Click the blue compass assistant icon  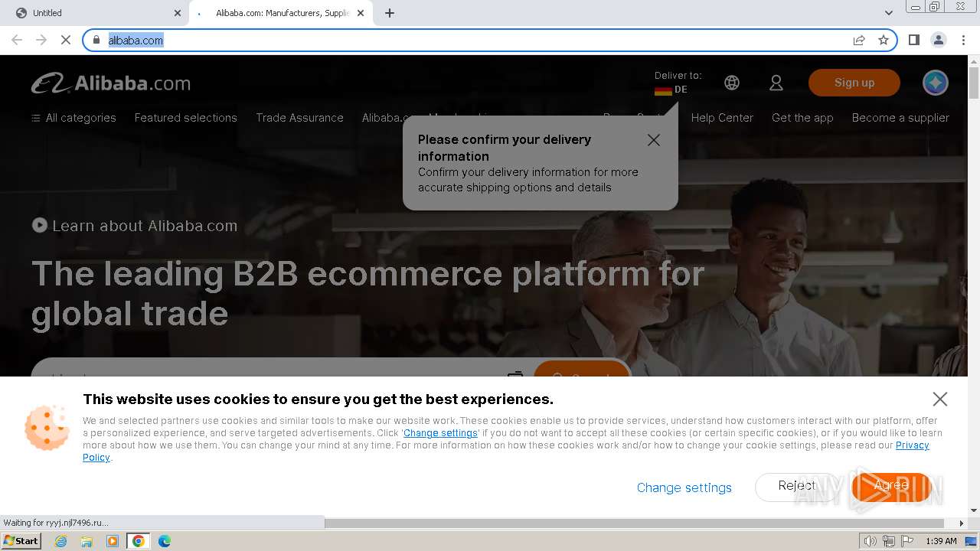935,83
